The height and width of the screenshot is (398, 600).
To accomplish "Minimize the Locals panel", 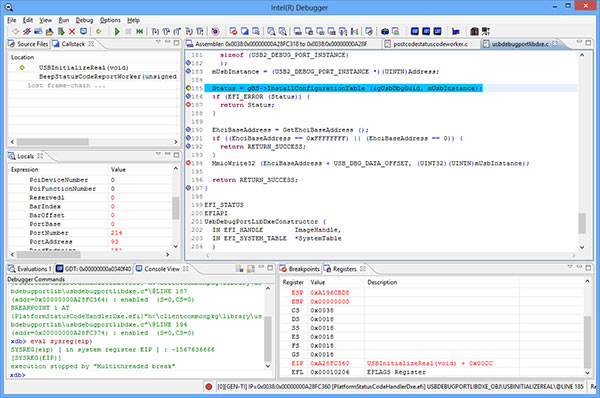I will [x=168, y=154].
